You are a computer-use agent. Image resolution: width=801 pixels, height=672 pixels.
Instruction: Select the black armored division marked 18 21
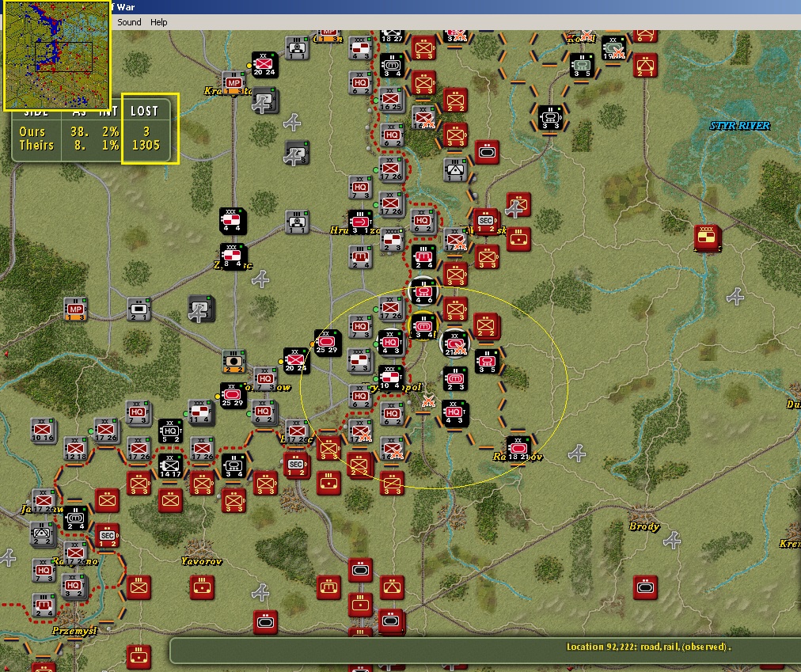(x=518, y=449)
